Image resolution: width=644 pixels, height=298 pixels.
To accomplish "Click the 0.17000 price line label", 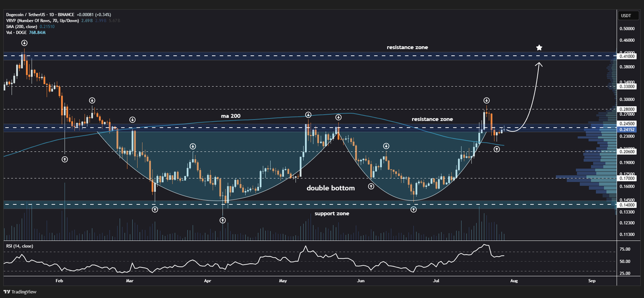I will (627, 178).
